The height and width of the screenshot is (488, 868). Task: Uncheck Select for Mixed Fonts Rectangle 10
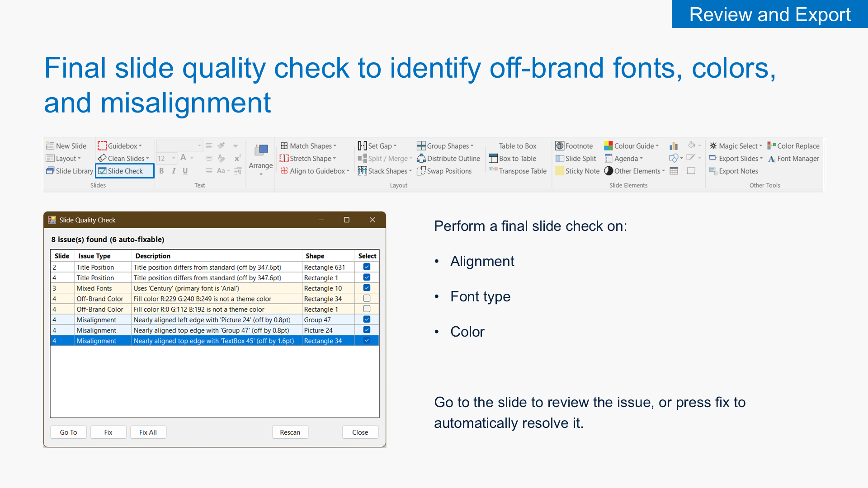tap(367, 287)
